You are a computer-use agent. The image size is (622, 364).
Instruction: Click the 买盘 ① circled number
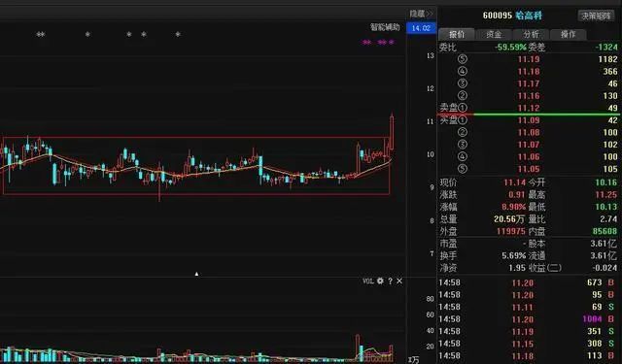point(463,120)
